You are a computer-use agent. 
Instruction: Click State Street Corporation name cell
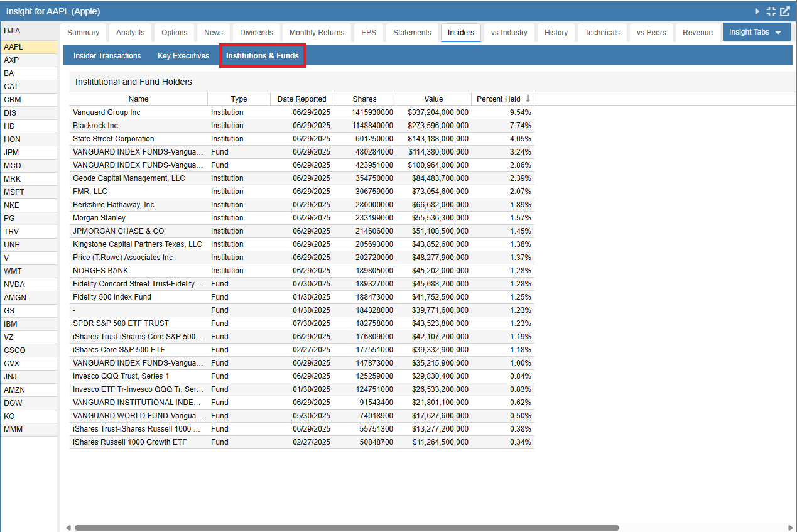138,139
